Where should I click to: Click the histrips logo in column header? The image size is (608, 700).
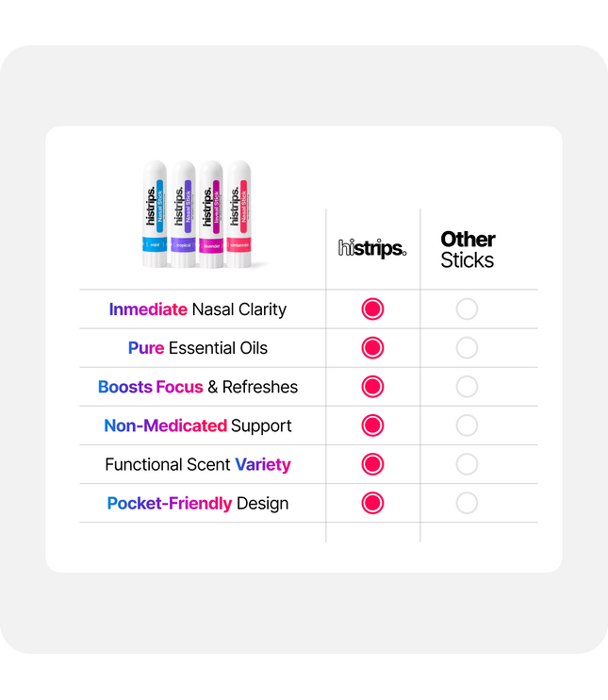372,248
